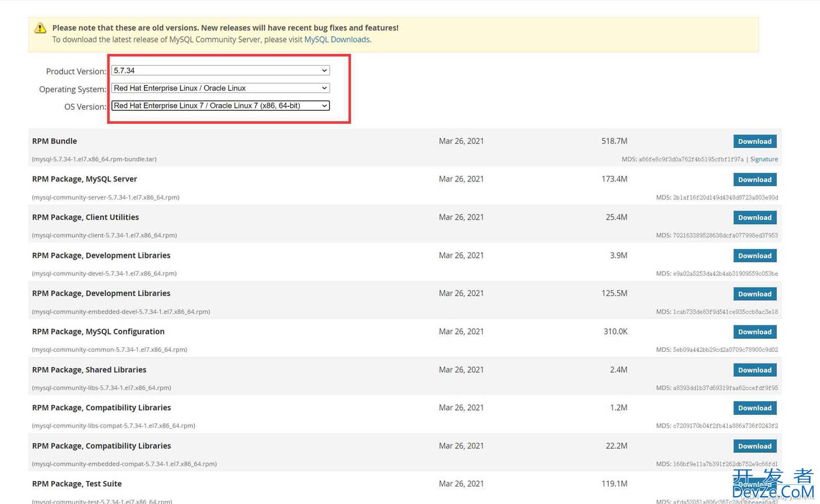The height and width of the screenshot is (504, 820).
Task: Click the yellow warning triangle icon
Action: coord(40,28)
